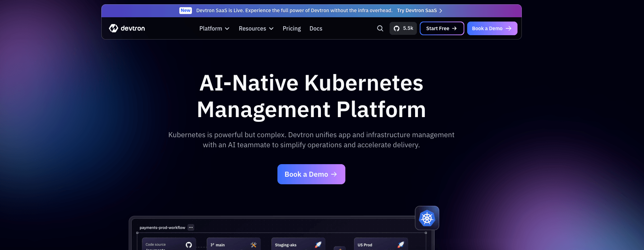The width and height of the screenshot is (644, 250).
Task: Open the GitHub 5.5k stars button
Action: pos(403,28)
